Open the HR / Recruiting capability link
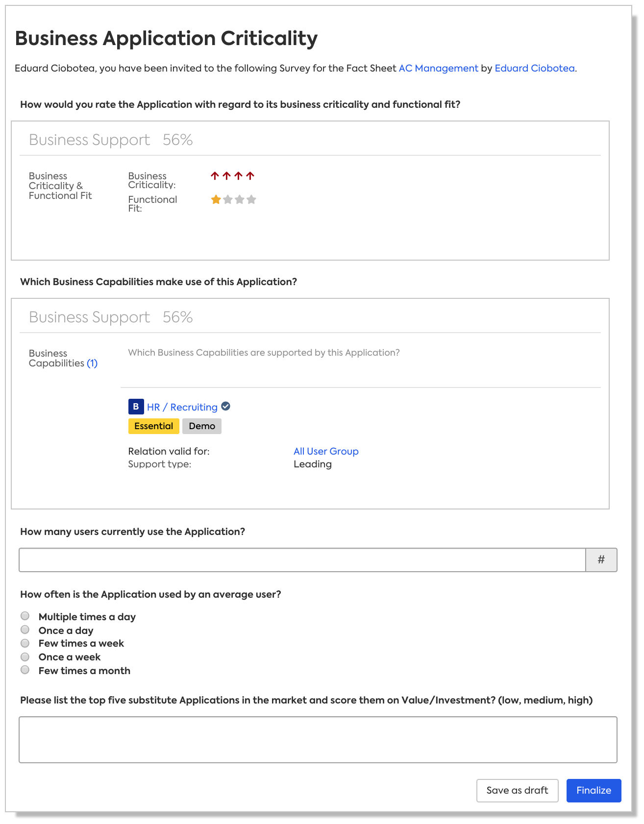 (182, 407)
